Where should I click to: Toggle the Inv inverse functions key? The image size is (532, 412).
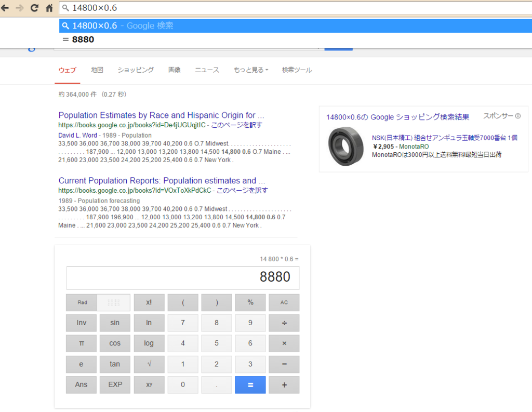click(82, 323)
